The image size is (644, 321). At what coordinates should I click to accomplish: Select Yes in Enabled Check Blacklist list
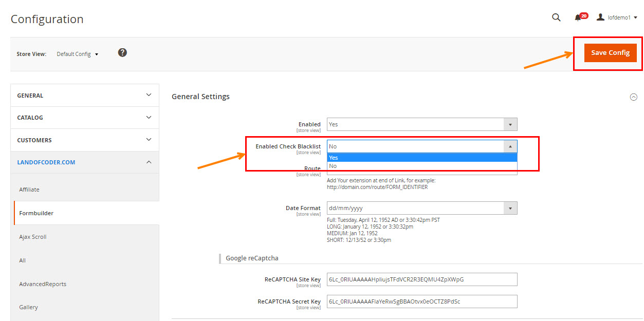(x=421, y=158)
